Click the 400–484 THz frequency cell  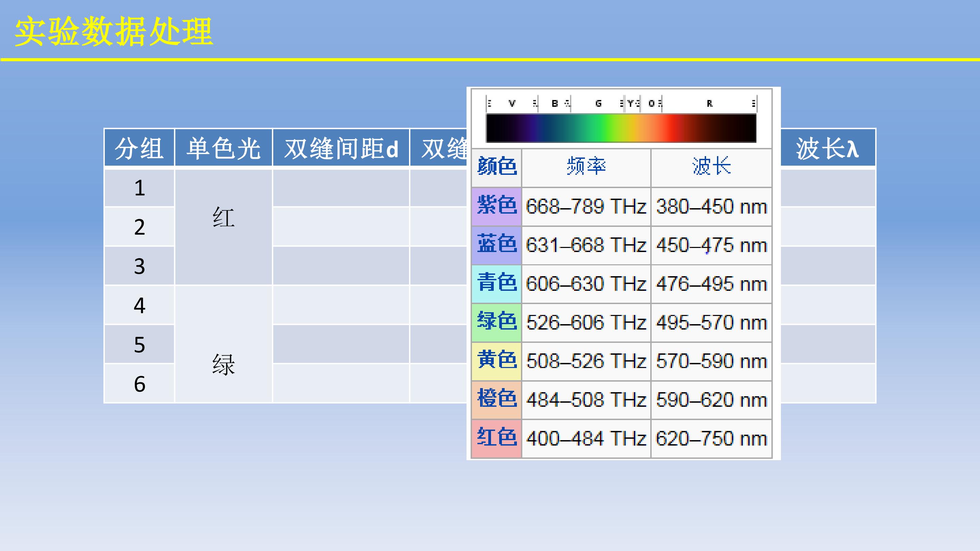point(586,439)
